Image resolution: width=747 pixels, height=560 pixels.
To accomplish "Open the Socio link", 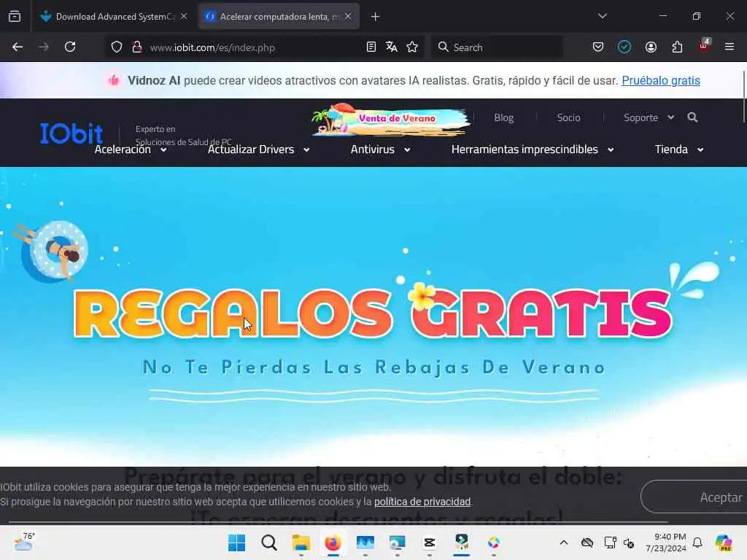I will pyautogui.click(x=569, y=117).
